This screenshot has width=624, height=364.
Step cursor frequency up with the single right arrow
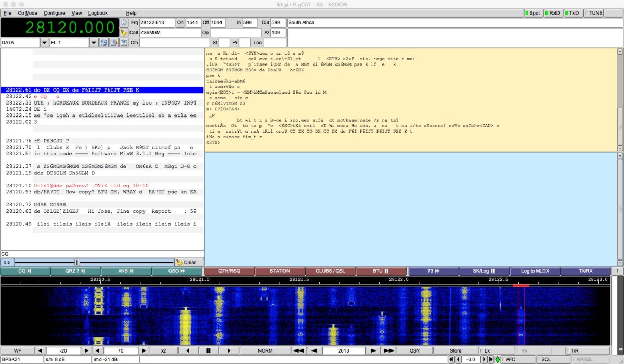[373, 350]
